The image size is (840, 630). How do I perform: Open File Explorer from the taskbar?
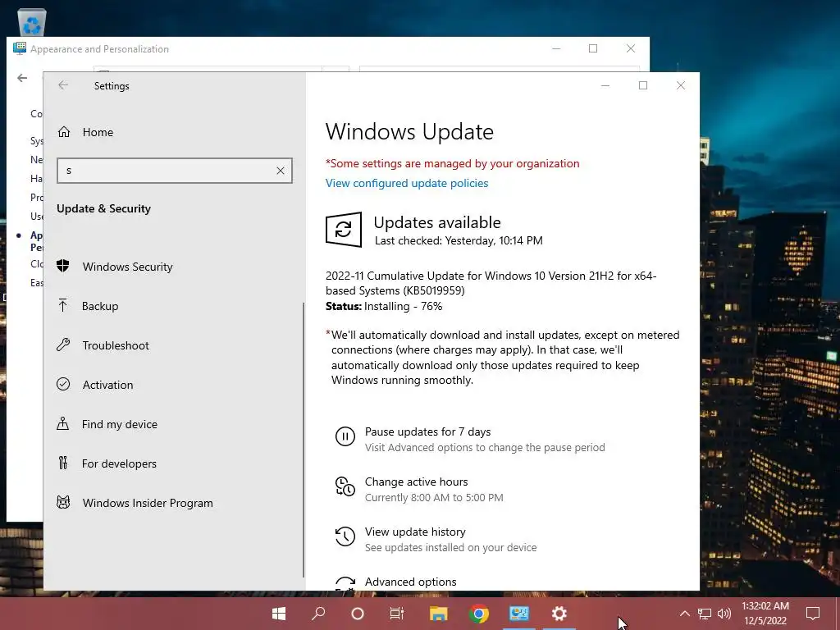coord(438,614)
